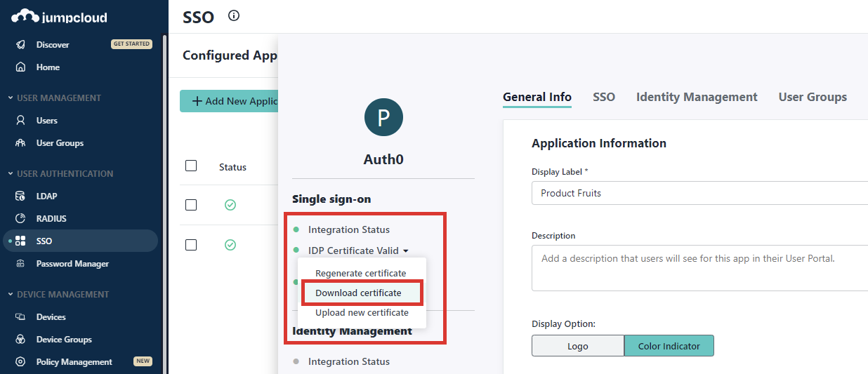Click the second row green status checkmark
The width and height of the screenshot is (868, 374).
pos(230,245)
